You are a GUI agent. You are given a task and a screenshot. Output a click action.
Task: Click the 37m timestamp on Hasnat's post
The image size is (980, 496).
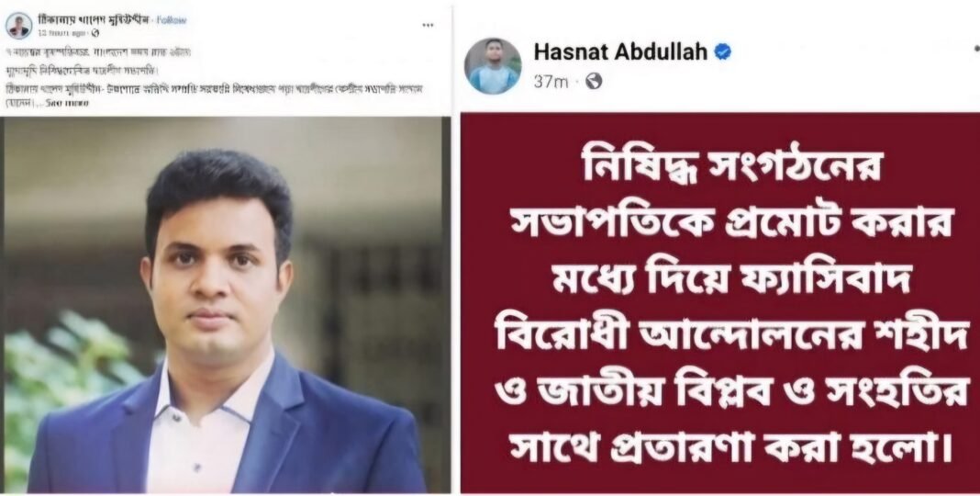pyautogui.click(x=551, y=82)
